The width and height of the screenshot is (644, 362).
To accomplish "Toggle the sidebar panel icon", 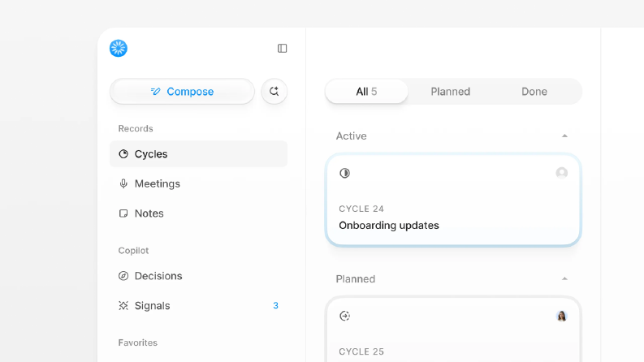I will click(x=282, y=49).
